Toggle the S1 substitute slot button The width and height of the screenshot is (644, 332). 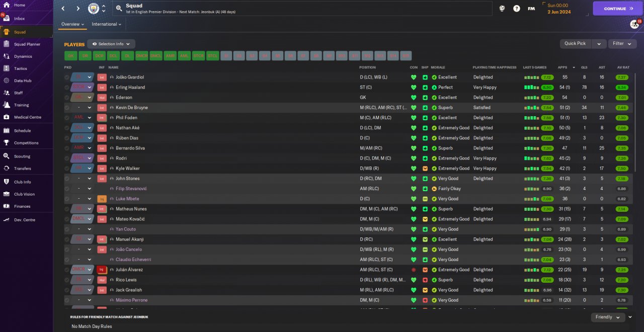[227, 56]
